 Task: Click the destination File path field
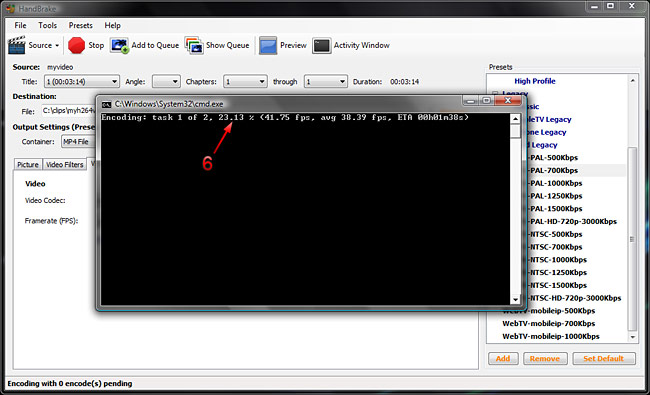(x=69, y=111)
